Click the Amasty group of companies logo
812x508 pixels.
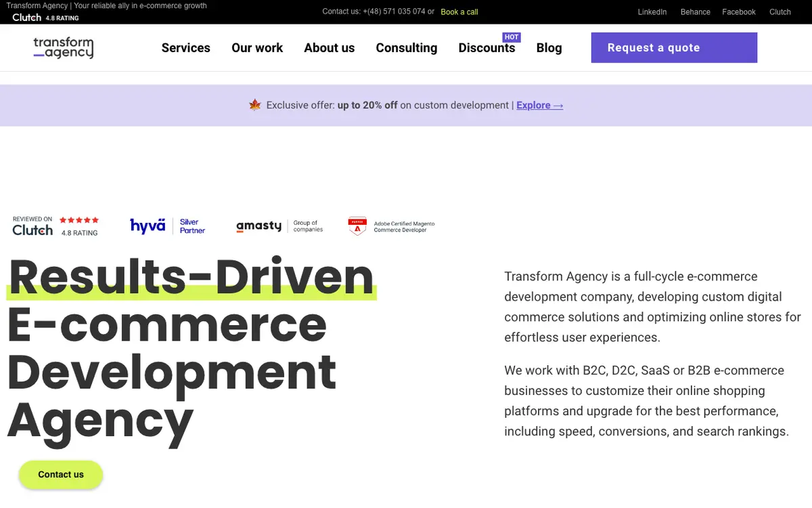pos(279,226)
